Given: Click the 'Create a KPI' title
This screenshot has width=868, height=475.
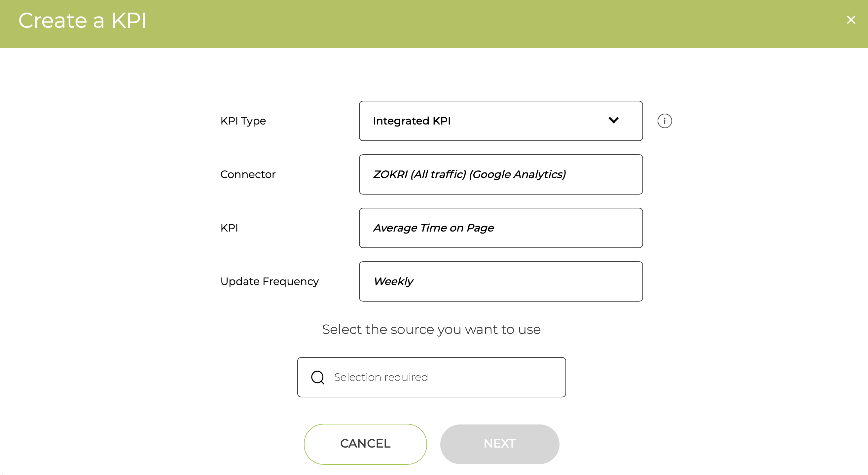Looking at the screenshot, I should [x=82, y=20].
